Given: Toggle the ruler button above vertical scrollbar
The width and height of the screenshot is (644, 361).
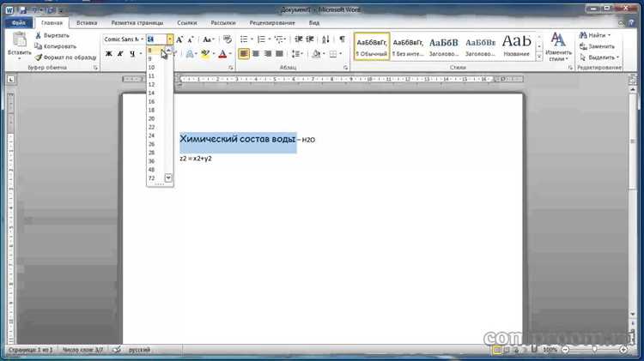Looking at the screenshot, I should 633,79.
